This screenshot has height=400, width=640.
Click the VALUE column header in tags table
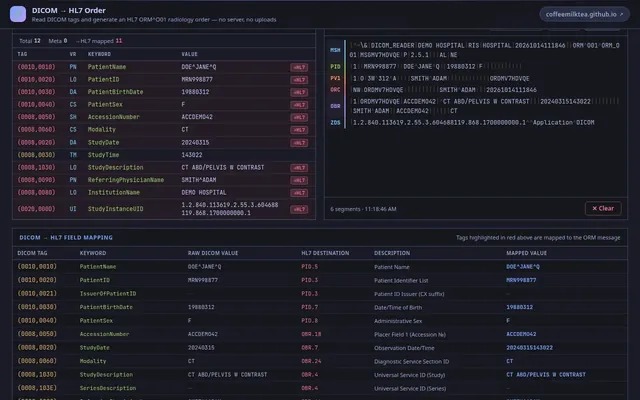pos(189,54)
